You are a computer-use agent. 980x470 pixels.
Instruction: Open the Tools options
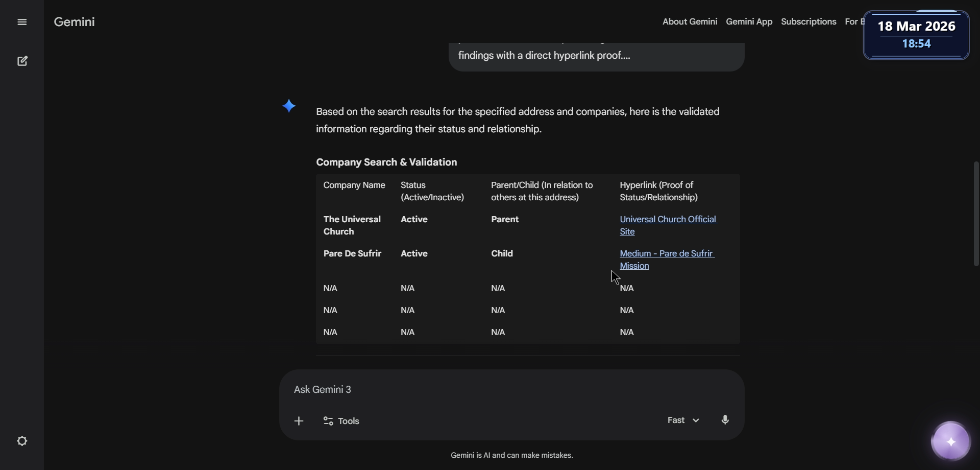tap(341, 421)
